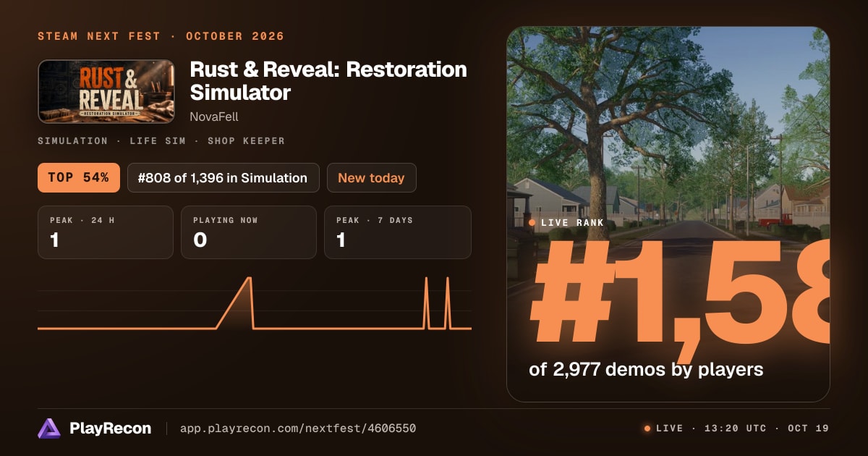Click the Rust & Reveal game thumbnail
Image resolution: width=868 pixels, height=456 pixels.
[106, 92]
